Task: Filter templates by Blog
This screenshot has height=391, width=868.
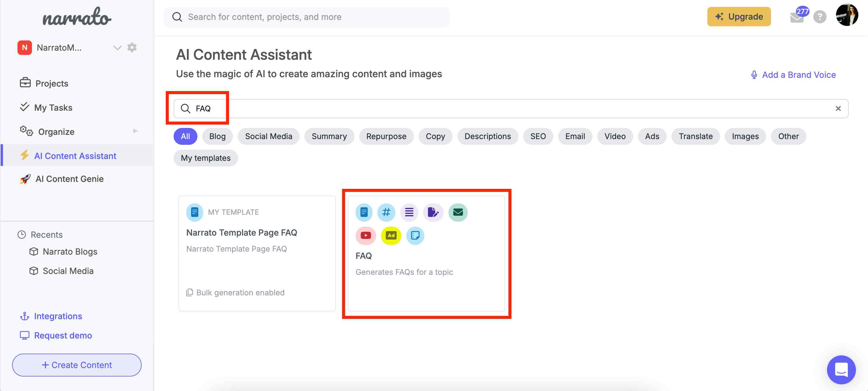Action: click(217, 136)
